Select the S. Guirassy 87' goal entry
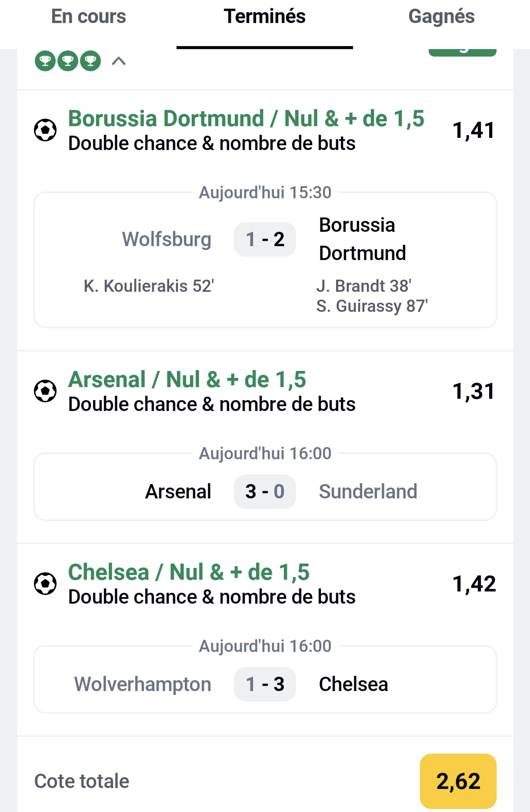The image size is (530, 812). click(372, 306)
